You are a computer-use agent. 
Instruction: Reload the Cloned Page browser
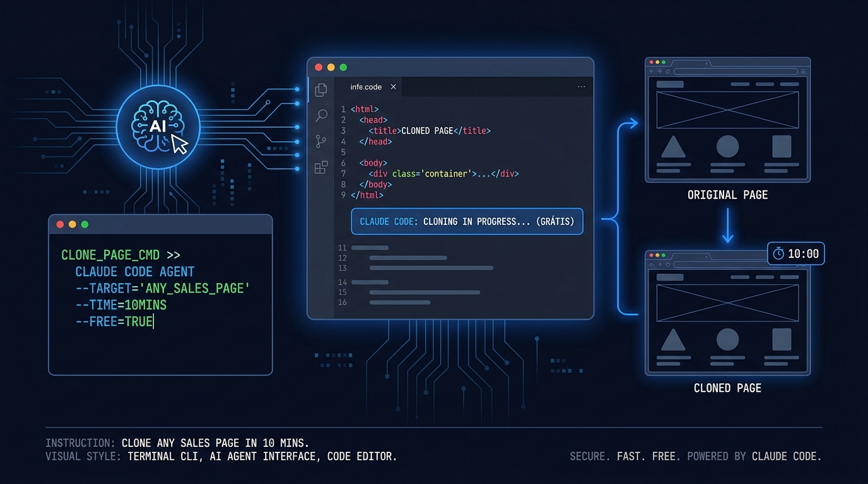(x=668, y=265)
